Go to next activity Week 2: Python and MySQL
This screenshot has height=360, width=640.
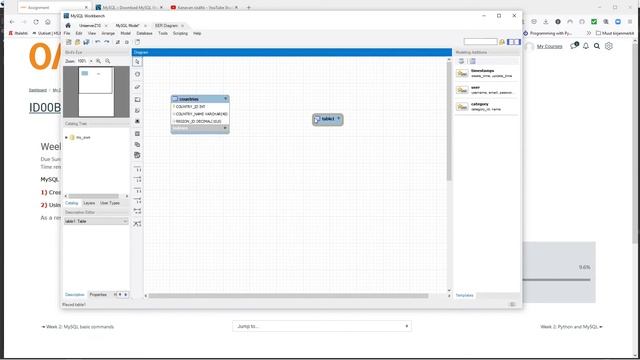click(571, 327)
